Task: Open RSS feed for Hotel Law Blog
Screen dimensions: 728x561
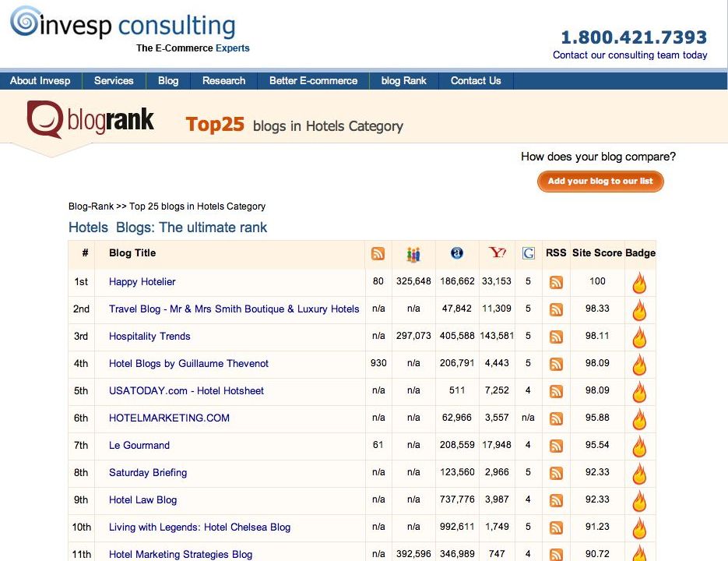Action: tap(556, 500)
